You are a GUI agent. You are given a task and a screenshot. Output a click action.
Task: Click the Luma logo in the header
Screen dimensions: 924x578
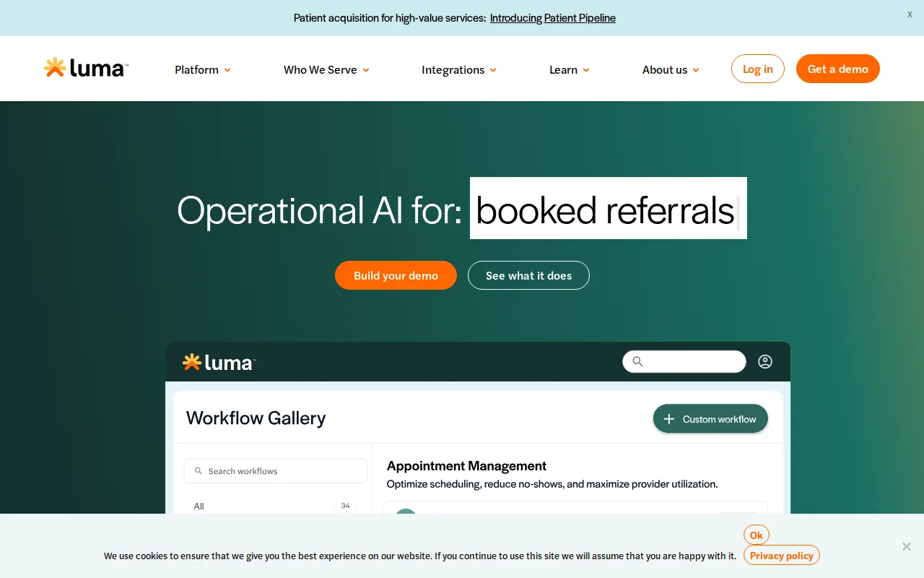click(x=86, y=68)
